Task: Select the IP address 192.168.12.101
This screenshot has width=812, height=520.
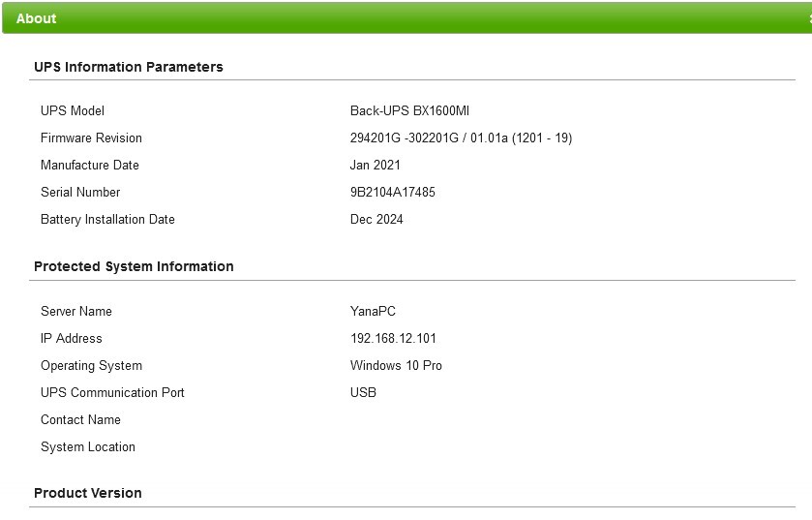Action: pyautogui.click(x=393, y=339)
